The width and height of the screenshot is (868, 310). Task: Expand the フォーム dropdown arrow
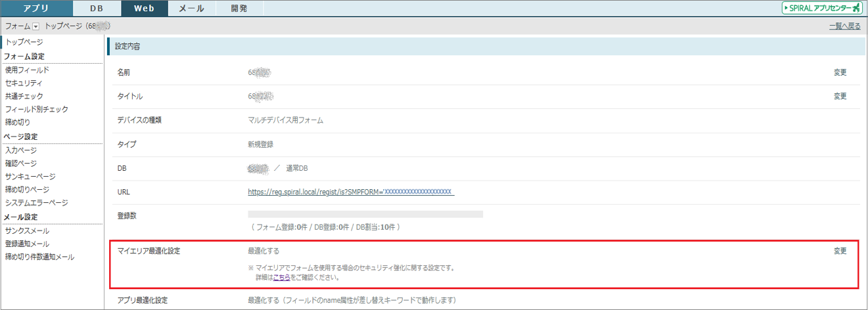tap(36, 26)
